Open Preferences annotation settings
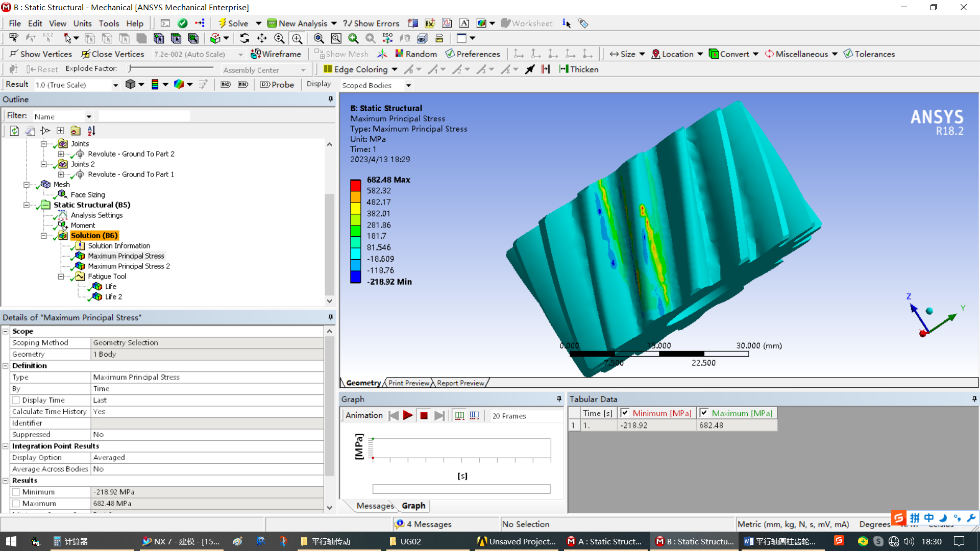 (473, 54)
